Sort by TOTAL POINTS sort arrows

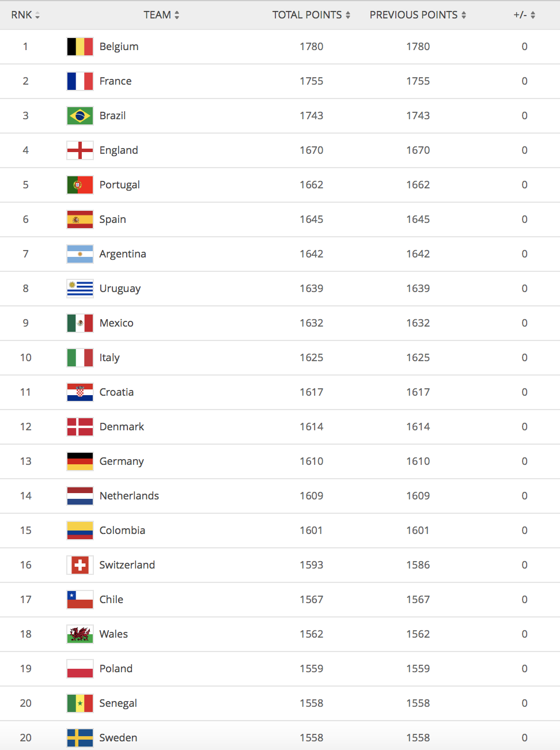click(348, 16)
